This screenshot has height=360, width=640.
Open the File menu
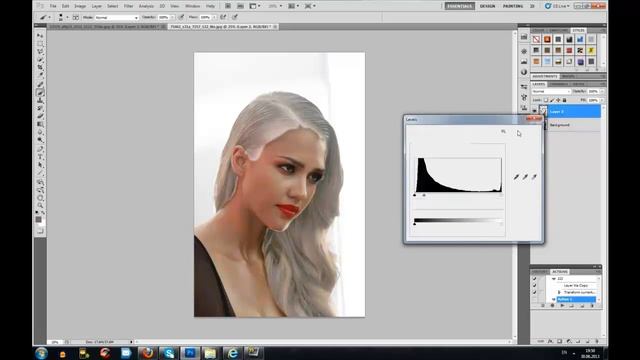pos(53,6)
